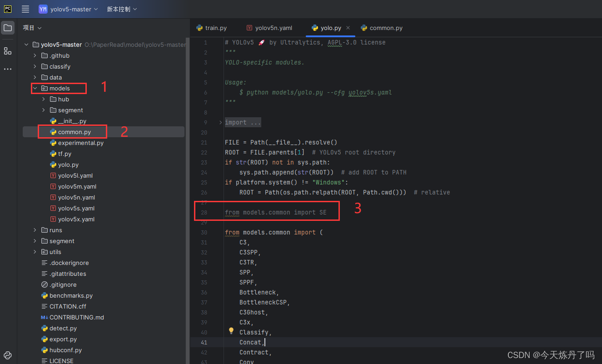Select CITATION.cff file
Image resolution: width=602 pixels, height=364 pixels.
pos(64,306)
